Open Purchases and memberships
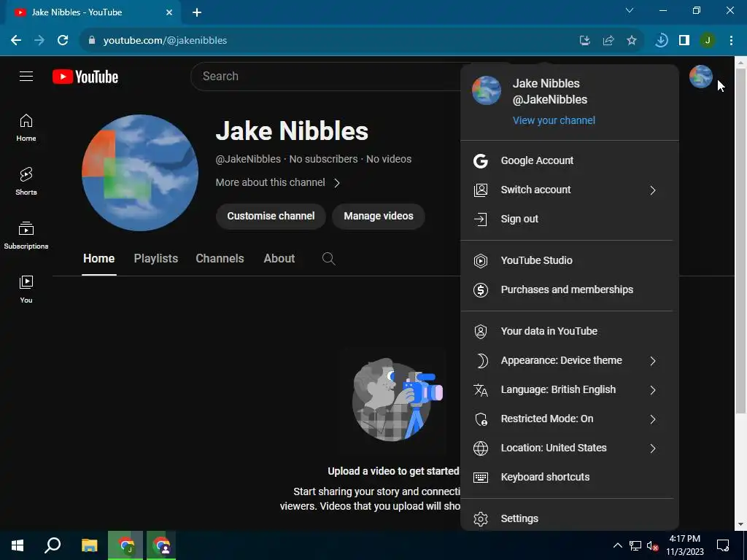Image resolution: width=747 pixels, height=560 pixels. point(569,289)
